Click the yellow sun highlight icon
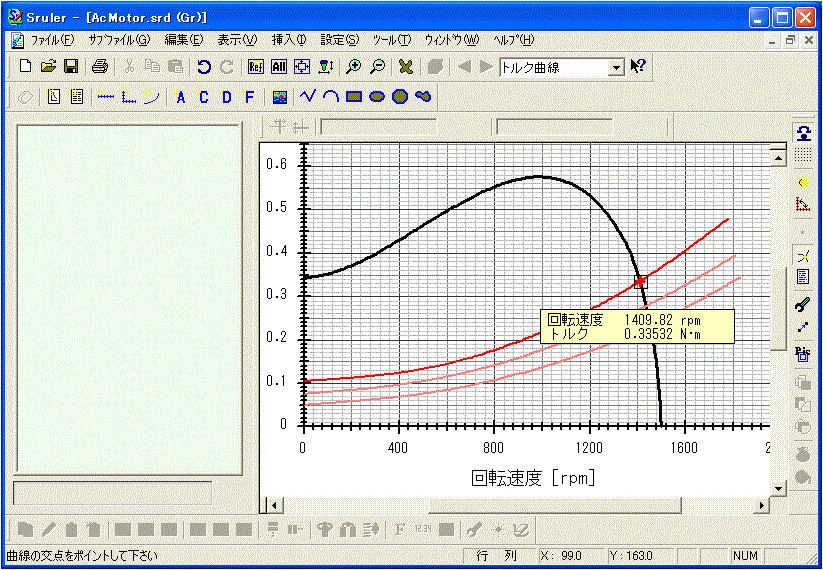 pos(803,182)
